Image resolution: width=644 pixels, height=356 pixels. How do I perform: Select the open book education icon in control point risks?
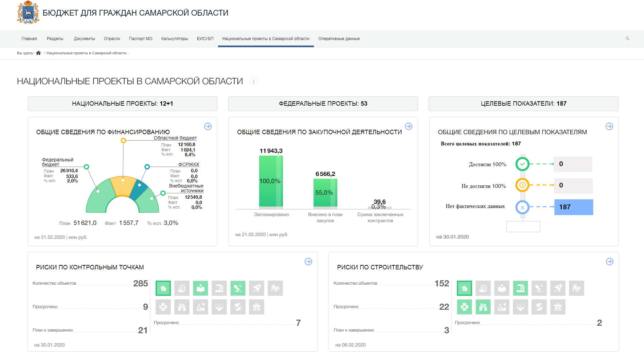(200, 288)
